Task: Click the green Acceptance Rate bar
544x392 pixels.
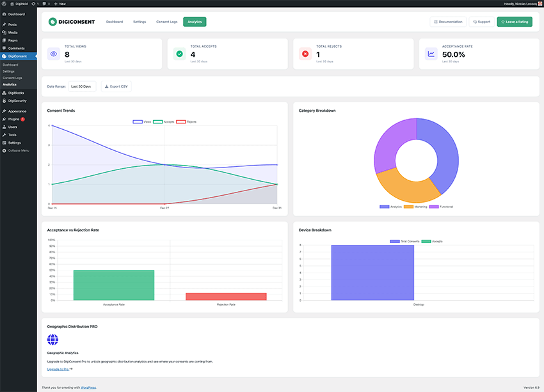Action: coord(114,285)
